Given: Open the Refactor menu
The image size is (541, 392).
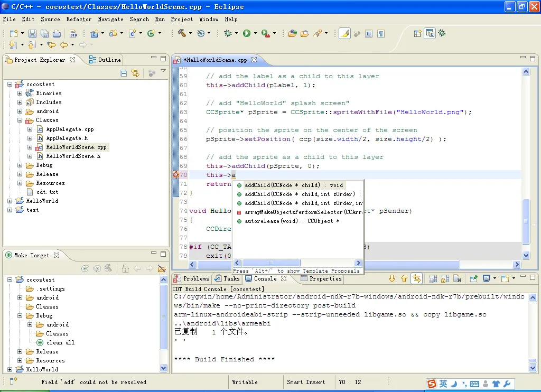Looking at the screenshot, I should (79, 20).
